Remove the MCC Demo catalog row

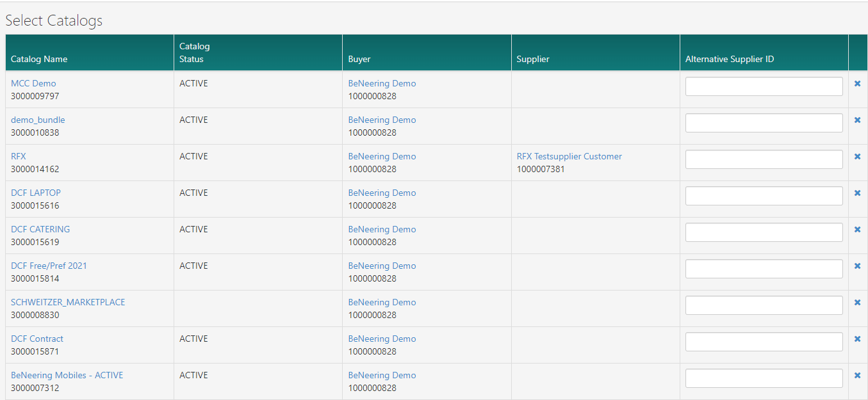pyautogui.click(x=857, y=84)
